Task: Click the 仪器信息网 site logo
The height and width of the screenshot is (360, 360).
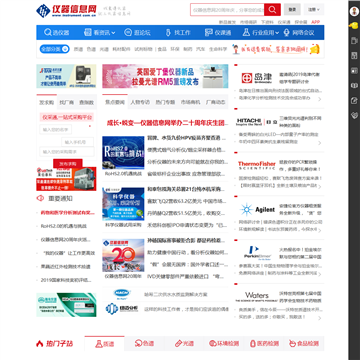Action: pyautogui.click(x=66, y=10)
